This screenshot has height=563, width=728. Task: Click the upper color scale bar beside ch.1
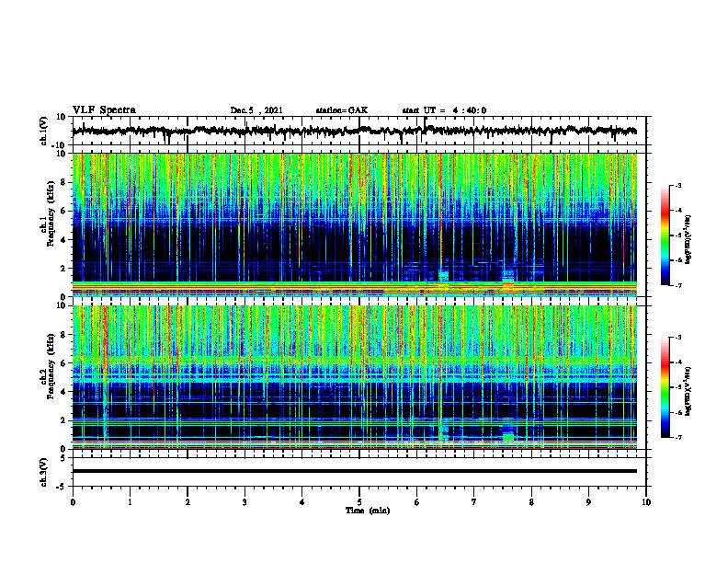click(665, 236)
